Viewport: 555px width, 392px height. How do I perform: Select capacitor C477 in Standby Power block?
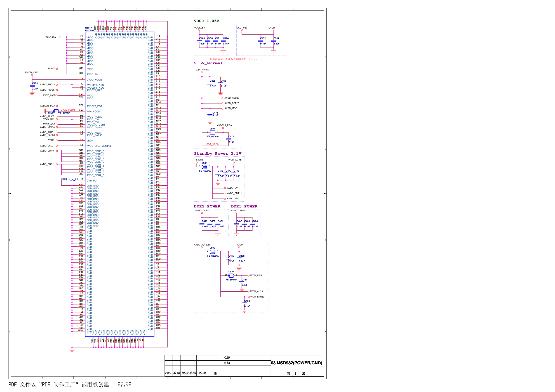(x=226, y=174)
